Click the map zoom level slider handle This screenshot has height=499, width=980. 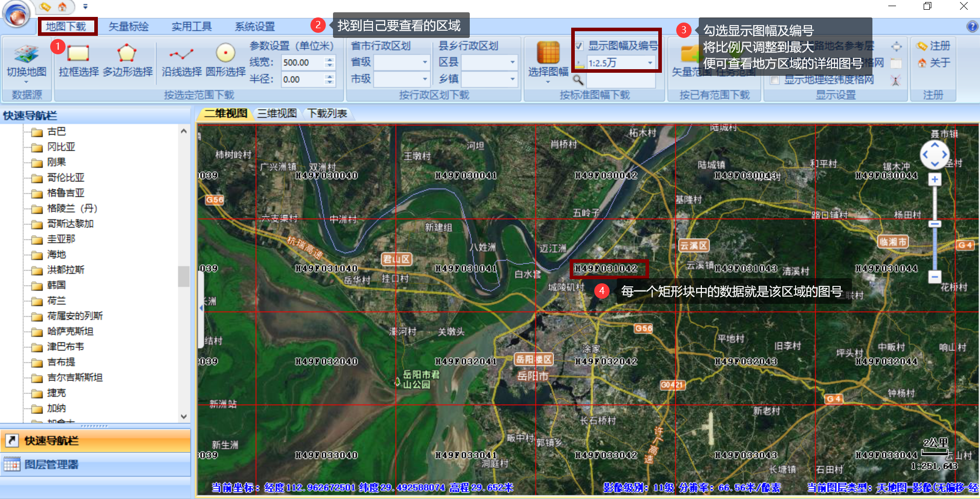(935, 224)
